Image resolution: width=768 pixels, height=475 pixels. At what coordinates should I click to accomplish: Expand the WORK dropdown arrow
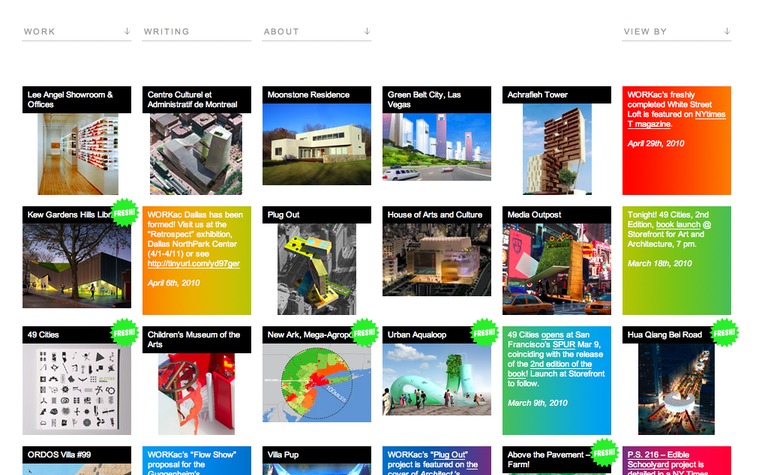point(127,31)
